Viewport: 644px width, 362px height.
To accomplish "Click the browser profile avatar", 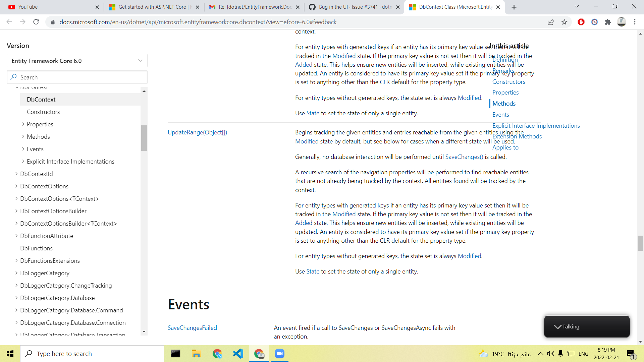I will point(622,22).
